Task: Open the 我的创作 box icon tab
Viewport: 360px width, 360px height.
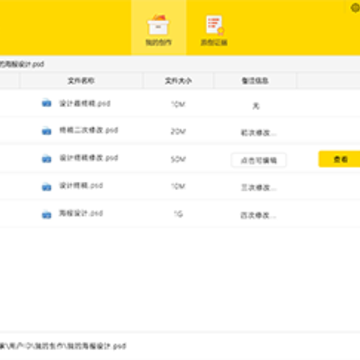Action: coord(158,28)
